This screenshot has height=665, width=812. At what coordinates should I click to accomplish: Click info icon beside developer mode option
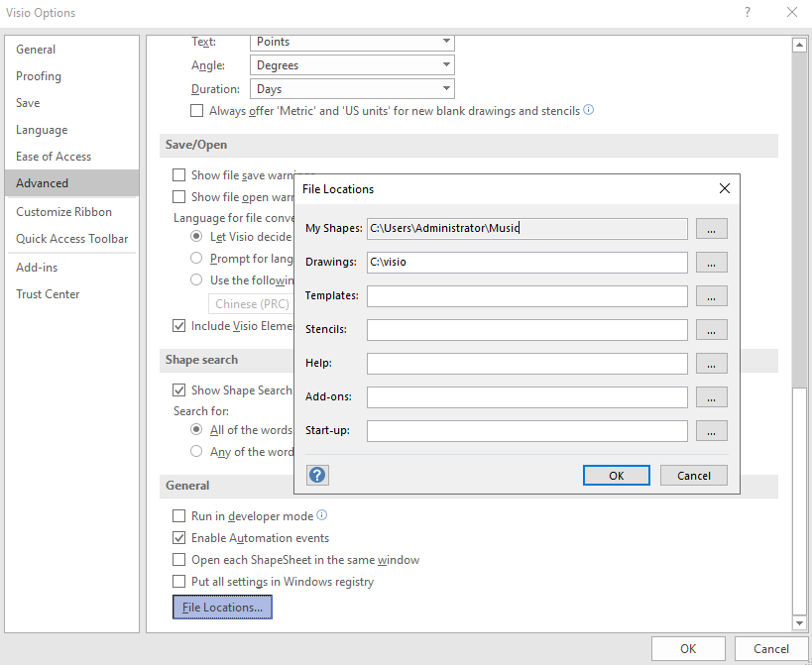tap(321, 515)
